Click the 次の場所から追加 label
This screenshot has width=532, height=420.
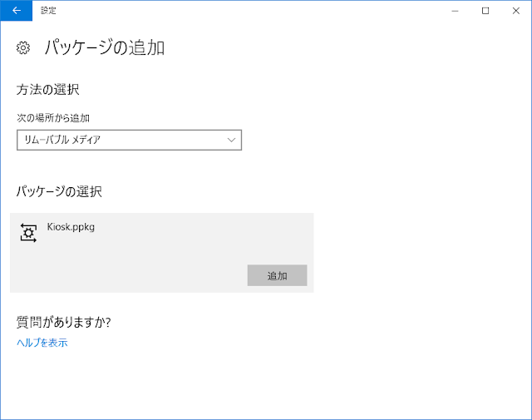(x=53, y=118)
